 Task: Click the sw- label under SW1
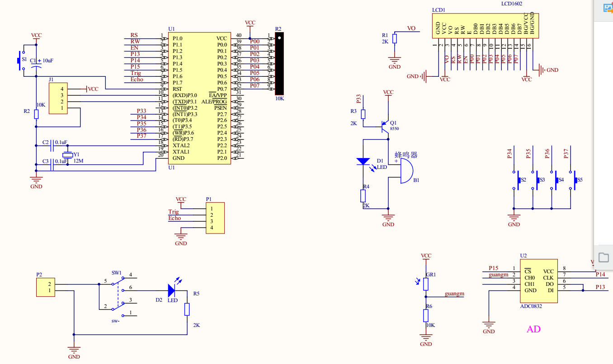(x=117, y=321)
